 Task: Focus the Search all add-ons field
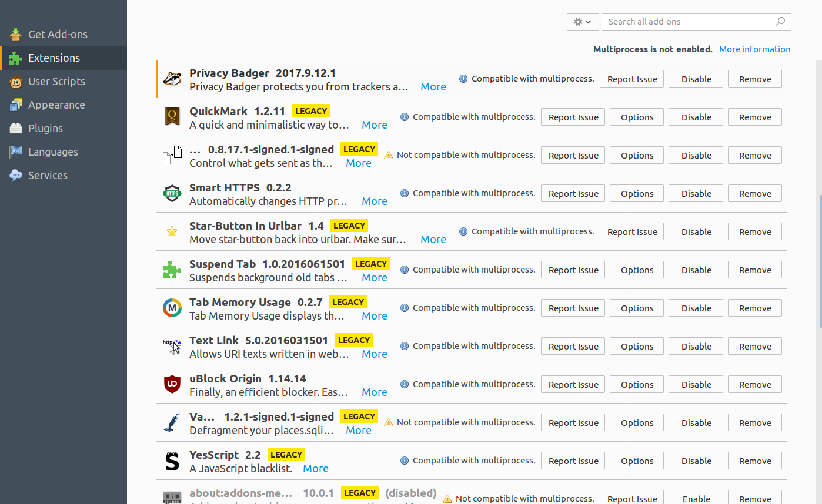tap(696, 22)
